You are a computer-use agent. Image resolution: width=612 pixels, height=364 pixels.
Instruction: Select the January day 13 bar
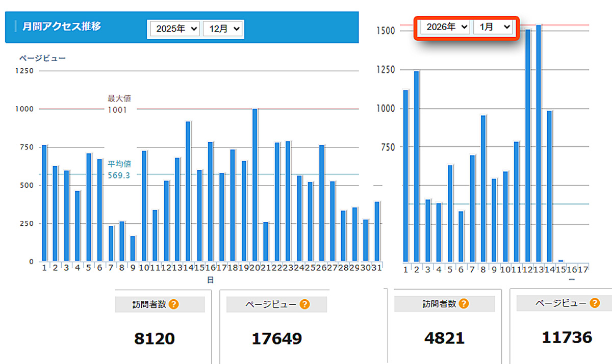tap(539, 143)
